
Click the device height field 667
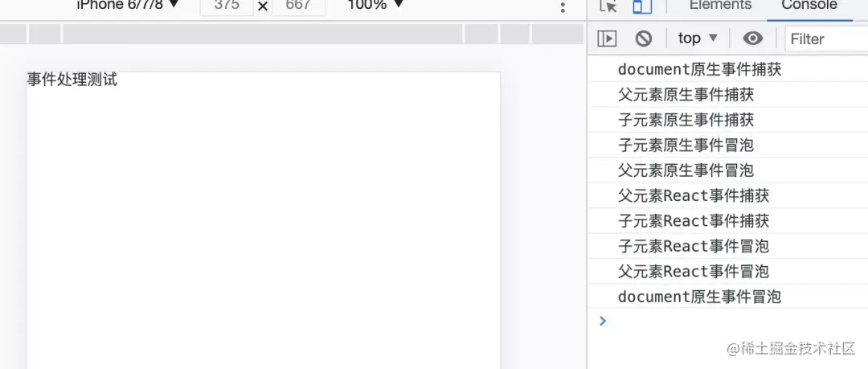[299, 6]
